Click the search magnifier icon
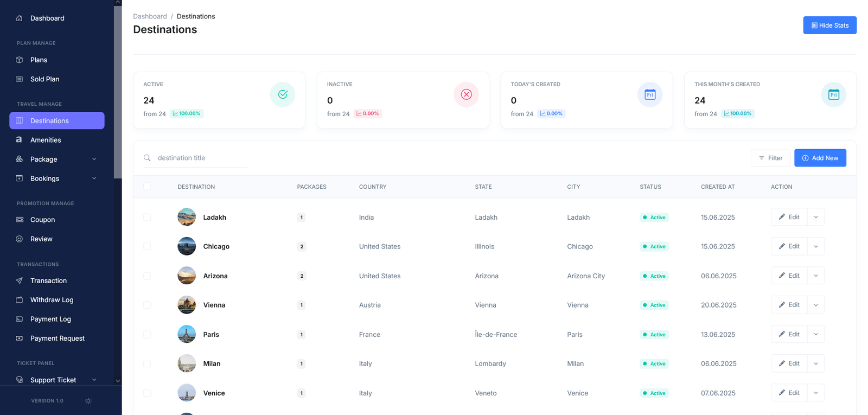Viewport: 868px width, 415px height. coord(147,158)
